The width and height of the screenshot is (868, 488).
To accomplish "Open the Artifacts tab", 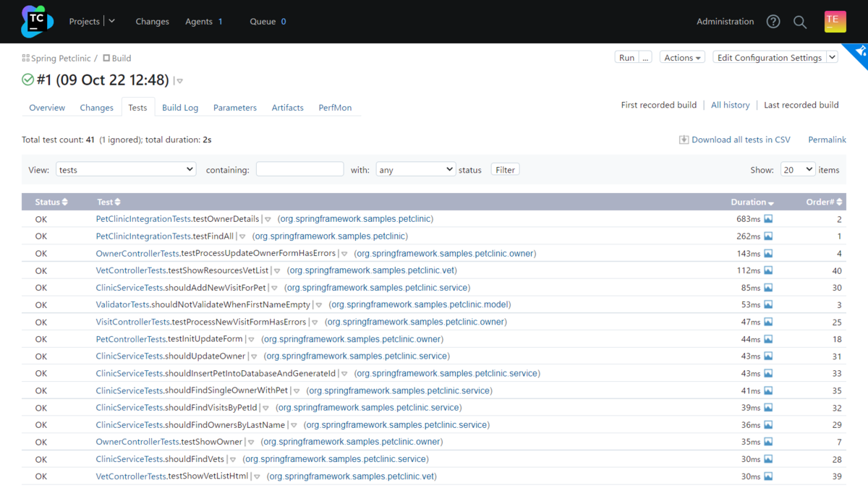I will click(x=287, y=108).
